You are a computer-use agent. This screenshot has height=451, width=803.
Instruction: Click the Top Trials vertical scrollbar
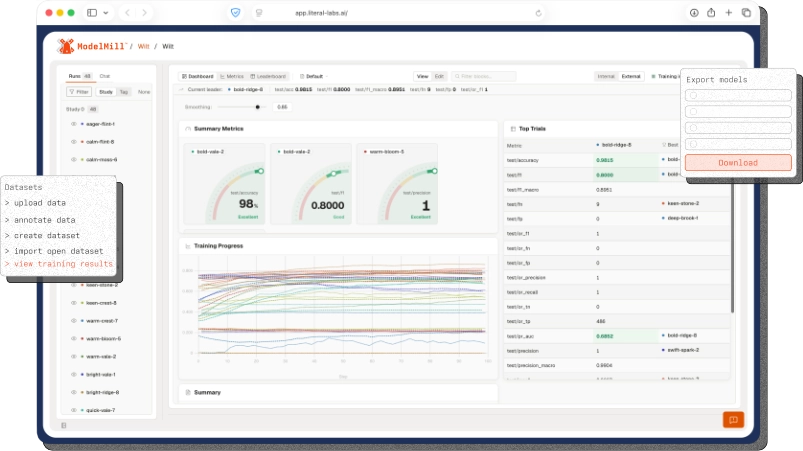pos(732,248)
